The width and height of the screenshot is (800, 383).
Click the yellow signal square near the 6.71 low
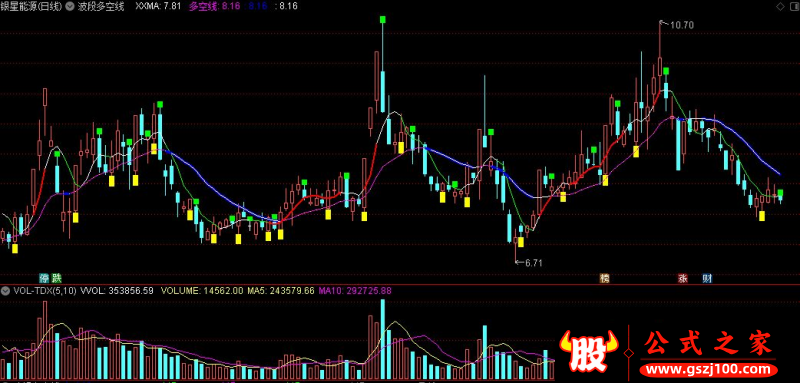(x=520, y=242)
